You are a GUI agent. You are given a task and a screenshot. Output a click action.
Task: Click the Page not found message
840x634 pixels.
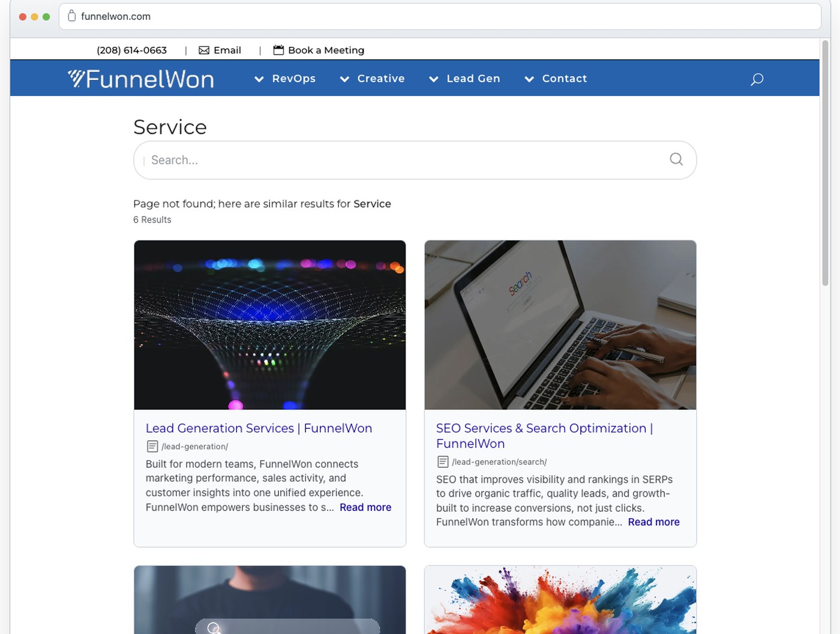pos(262,204)
